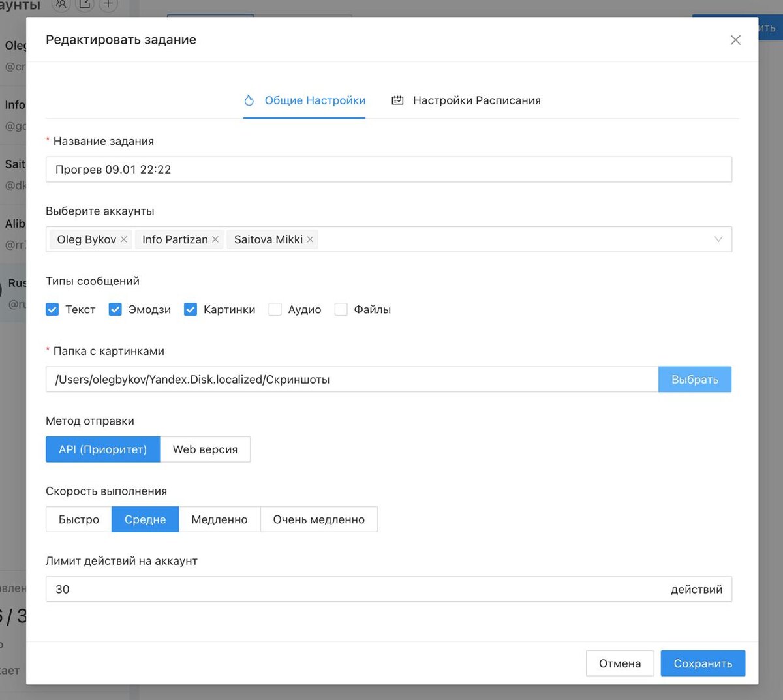The height and width of the screenshot is (700, 783).
Task: Edit the action limit field showing 30
Action: [x=389, y=589]
